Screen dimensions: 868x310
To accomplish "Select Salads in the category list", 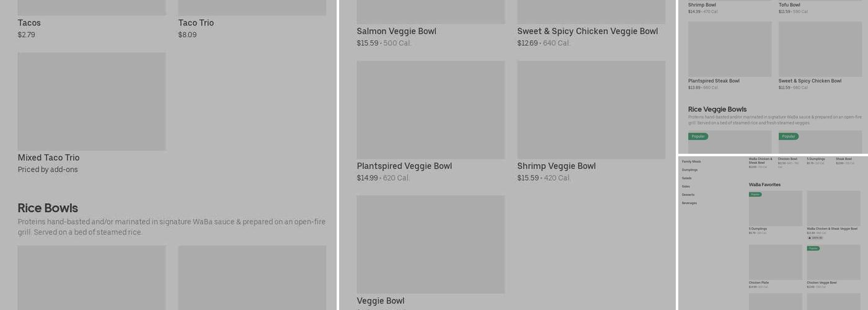I will (x=686, y=178).
